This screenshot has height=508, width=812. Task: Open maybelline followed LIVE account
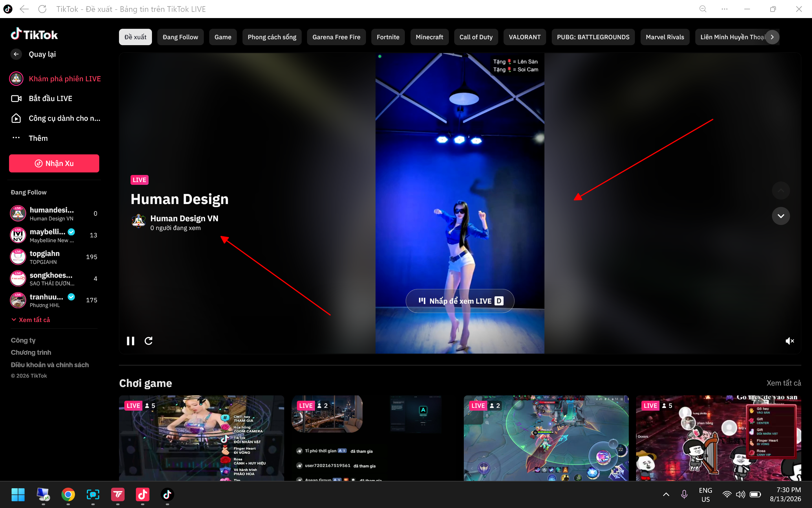click(54, 235)
